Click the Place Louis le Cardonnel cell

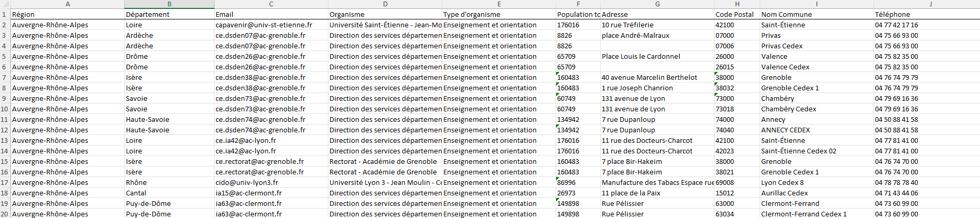657,56
